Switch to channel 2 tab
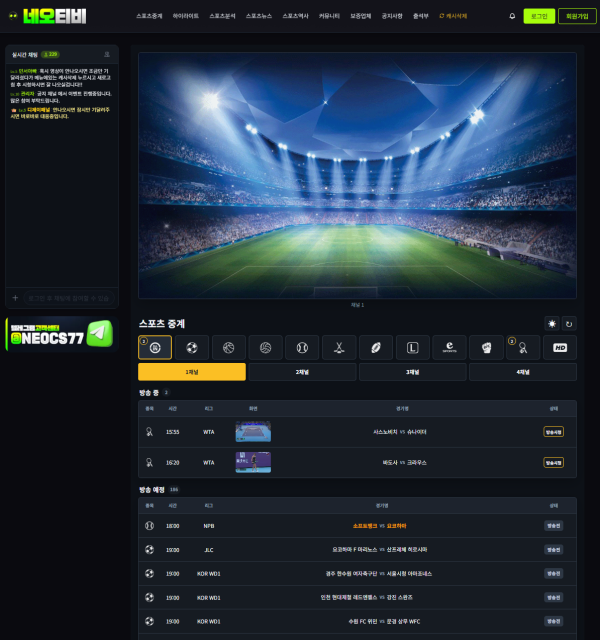This screenshot has width=600, height=640. pos(302,372)
